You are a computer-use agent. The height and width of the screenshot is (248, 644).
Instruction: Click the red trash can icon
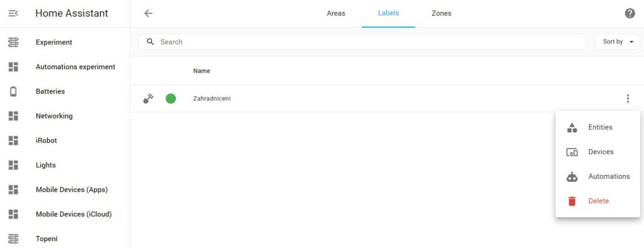(x=572, y=201)
